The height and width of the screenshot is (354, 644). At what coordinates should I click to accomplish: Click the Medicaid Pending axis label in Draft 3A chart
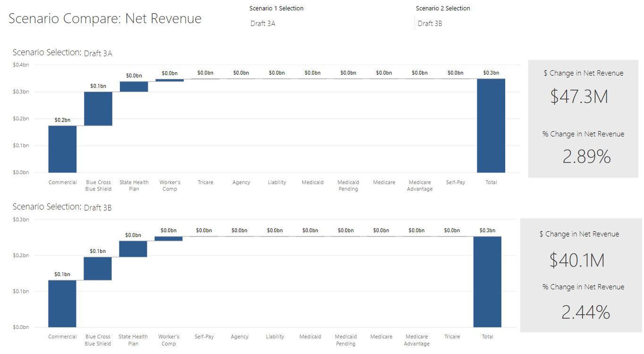[348, 186]
